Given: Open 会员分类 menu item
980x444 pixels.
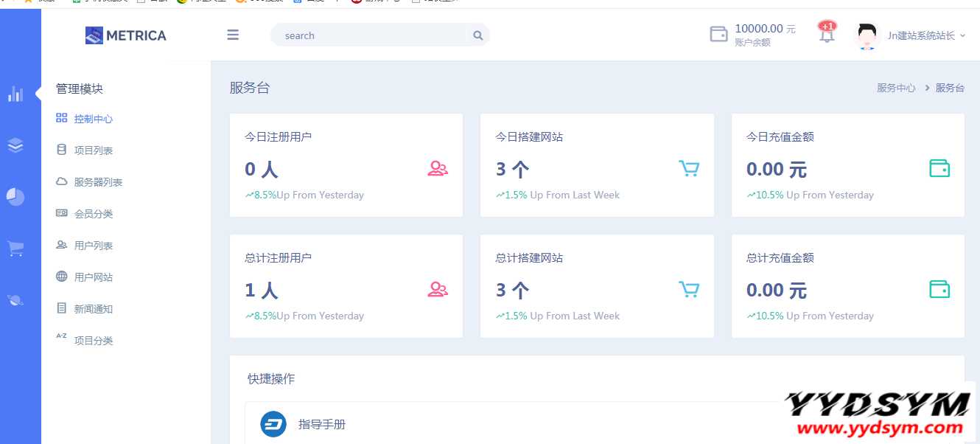Looking at the screenshot, I should [93, 214].
